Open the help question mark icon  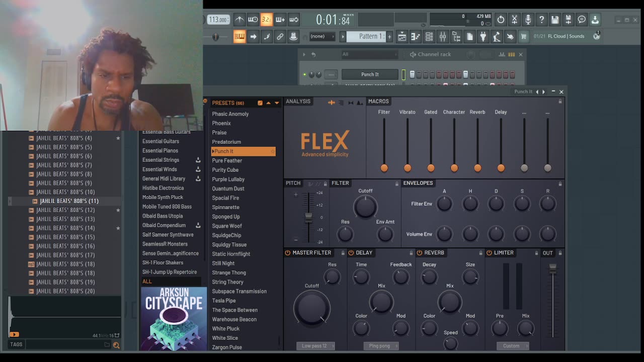click(x=541, y=20)
